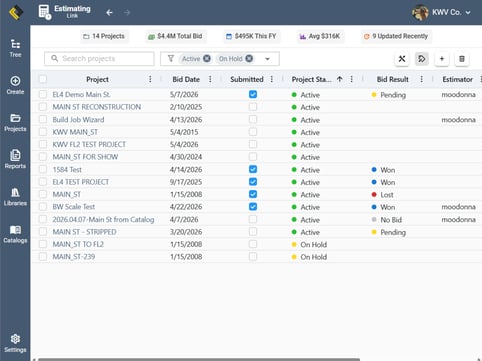Open the KWV FL2 TEST PROJECT link

pos(89,144)
